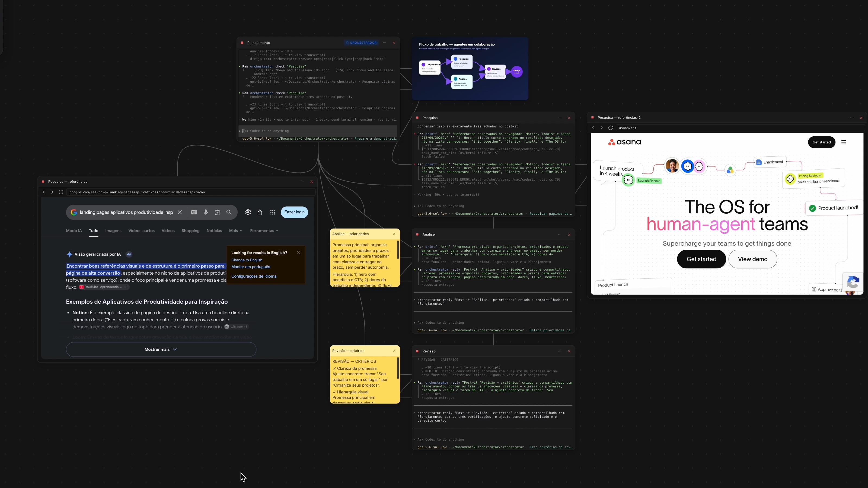Switch to the Imagens tab
The width and height of the screenshot is (868, 488).
point(113,231)
